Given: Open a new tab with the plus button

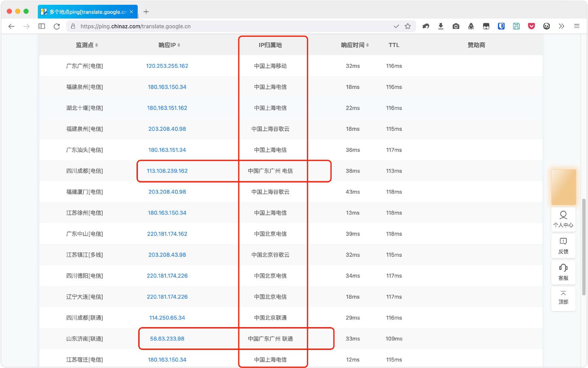Looking at the screenshot, I should pyautogui.click(x=146, y=11).
